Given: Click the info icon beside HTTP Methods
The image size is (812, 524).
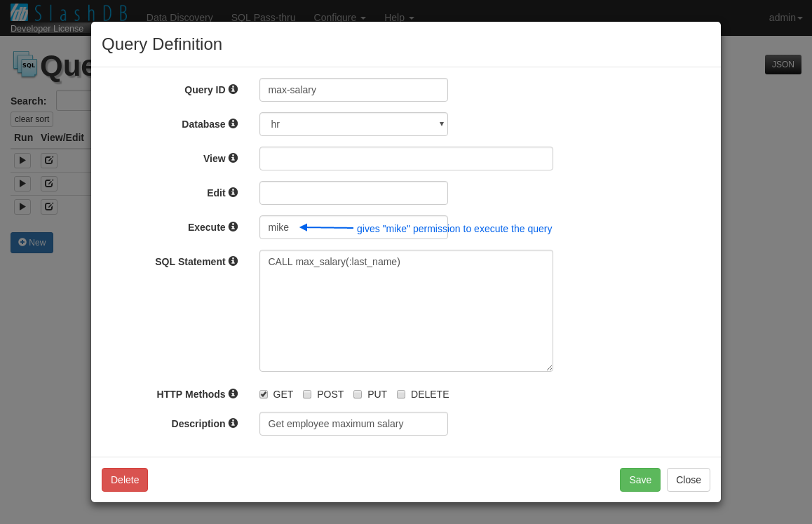Looking at the screenshot, I should pyautogui.click(x=233, y=394).
